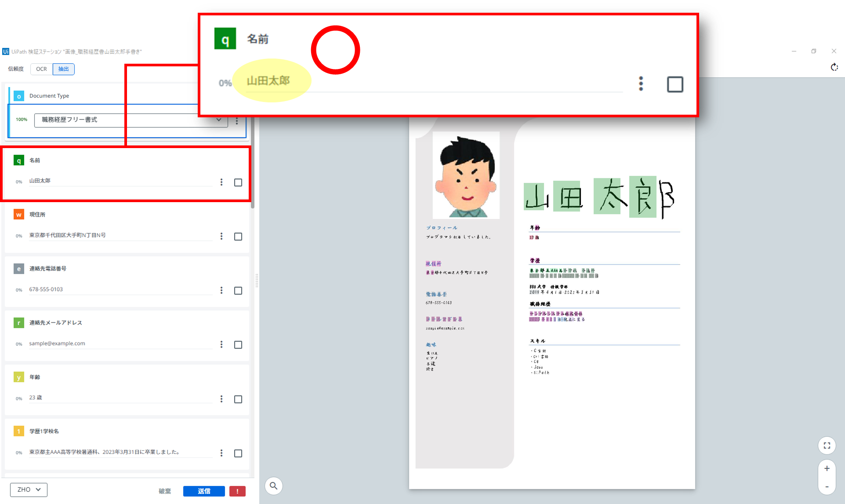Open the ZHO language dropdown
This screenshot has width=845, height=504.
point(29,489)
